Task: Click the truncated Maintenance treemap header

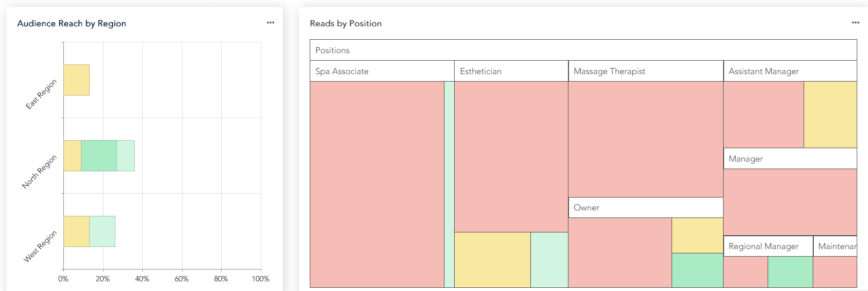Action: pyautogui.click(x=835, y=246)
